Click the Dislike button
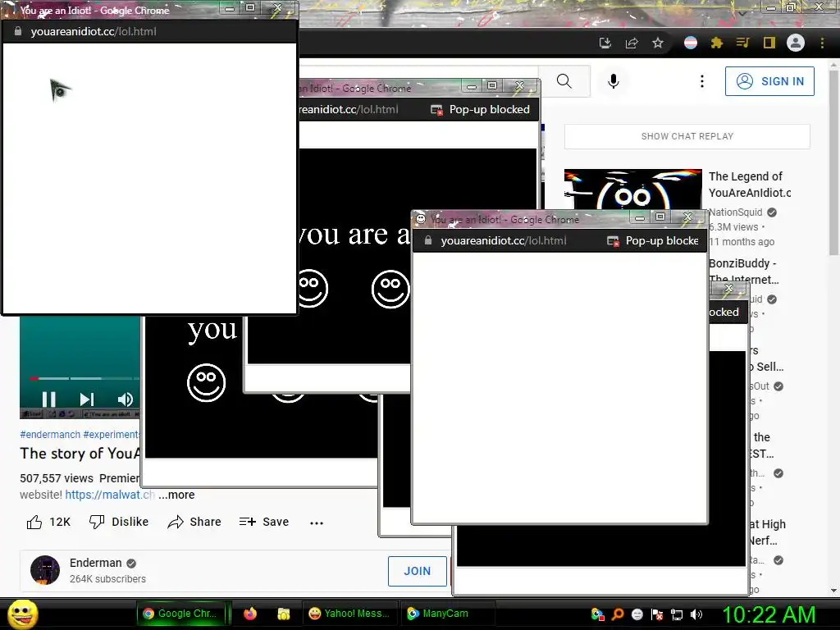Viewport: 840px width, 630px height. pyautogui.click(x=119, y=522)
